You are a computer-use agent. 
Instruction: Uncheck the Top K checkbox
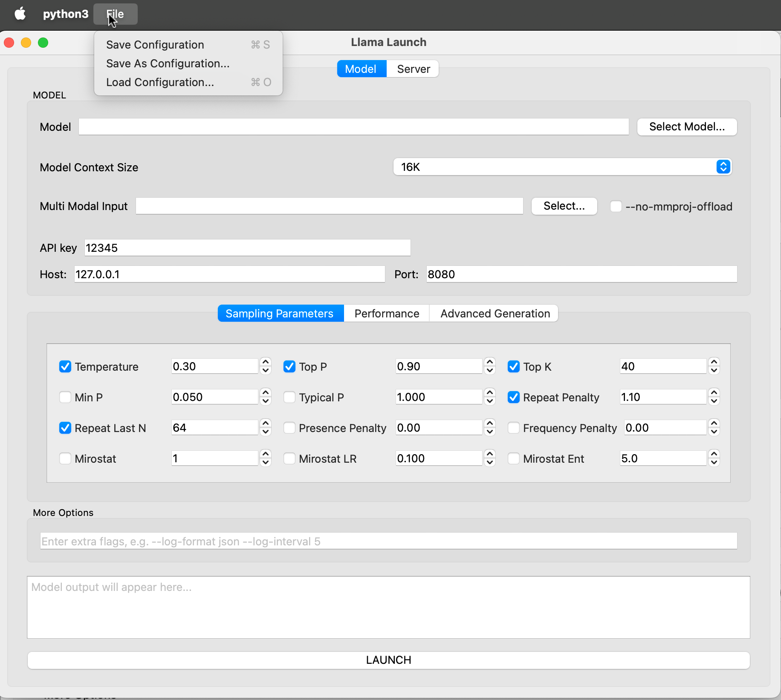click(514, 366)
